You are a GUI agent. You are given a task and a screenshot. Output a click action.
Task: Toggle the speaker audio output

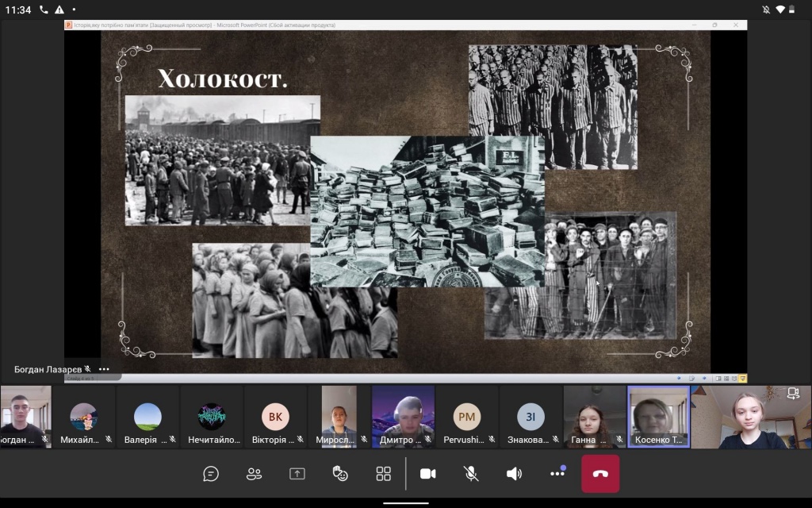pyautogui.click(x=514, y=474)
